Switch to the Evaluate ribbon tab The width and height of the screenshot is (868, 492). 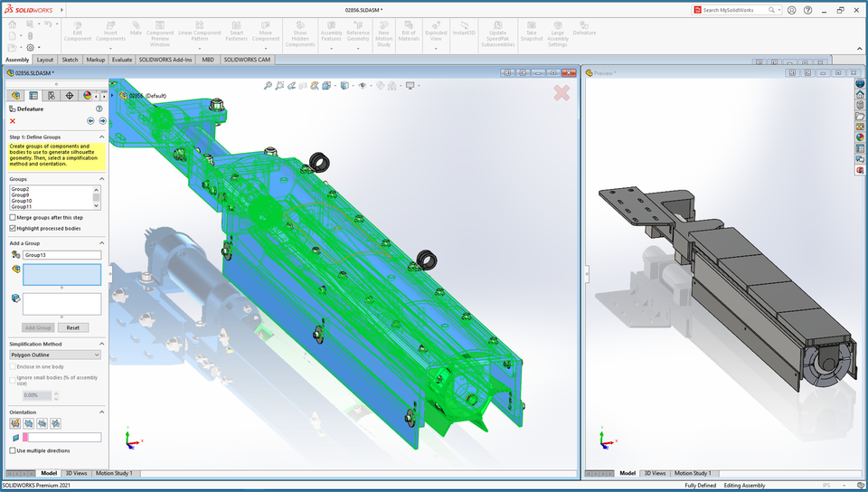(x=122, y=60)
